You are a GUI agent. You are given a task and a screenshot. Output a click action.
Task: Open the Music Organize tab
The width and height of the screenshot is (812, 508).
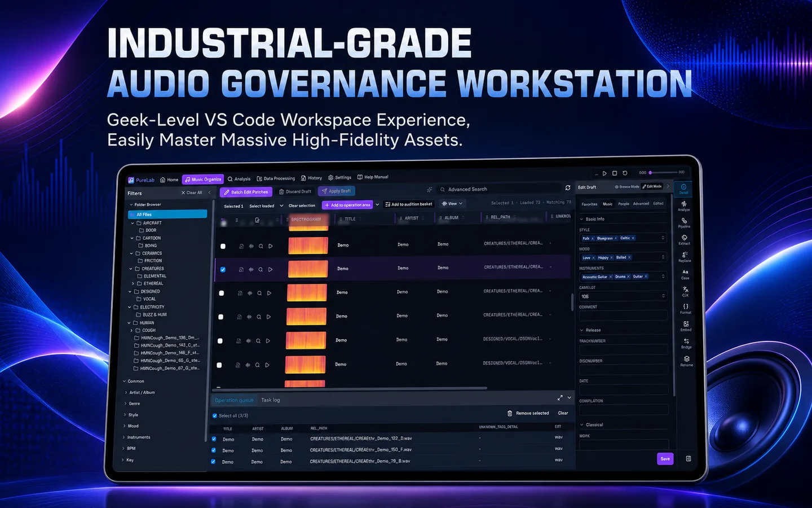coord(203,179)
